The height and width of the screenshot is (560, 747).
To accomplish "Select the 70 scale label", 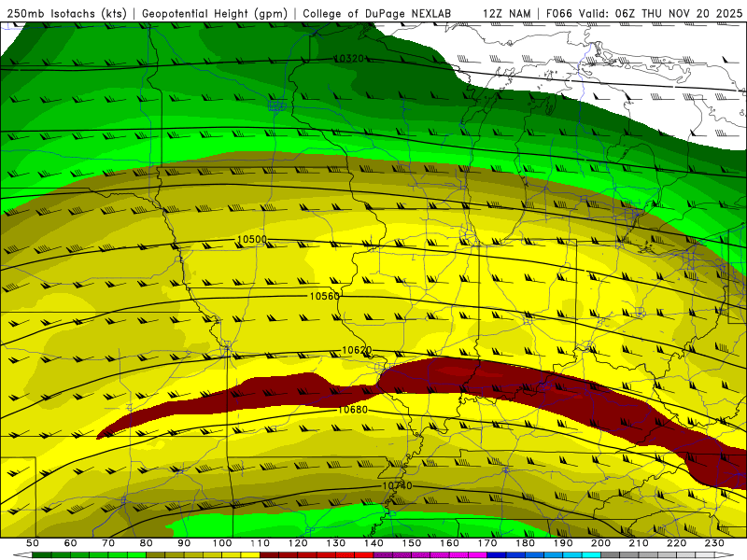I will (108, 543).
